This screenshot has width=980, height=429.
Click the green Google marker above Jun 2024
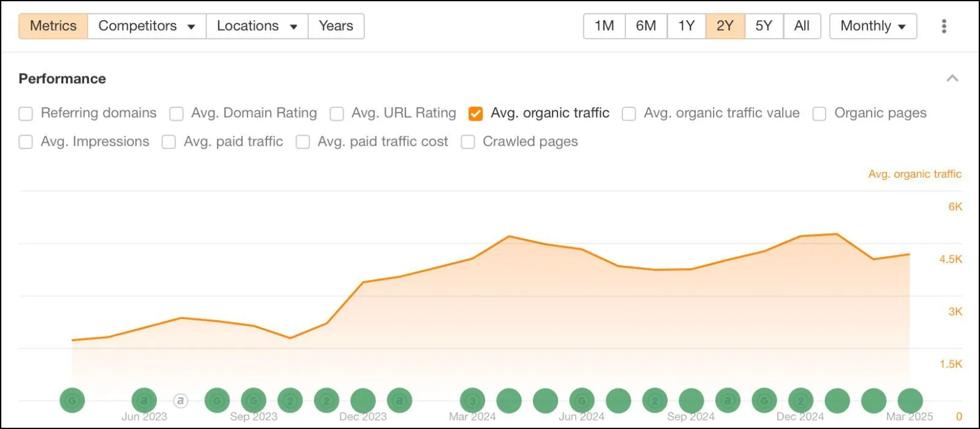click(582, 401)
